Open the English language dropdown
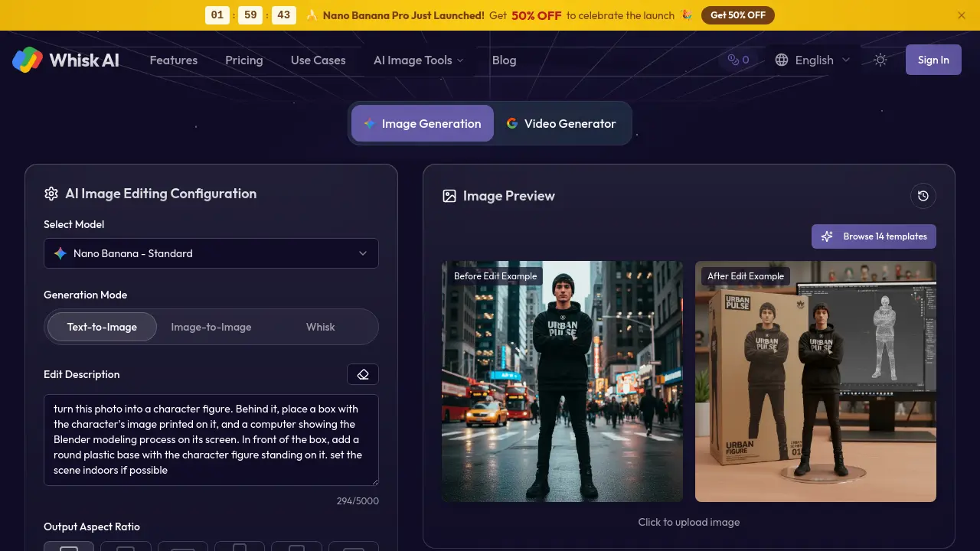980x551 pixels. [x=812, y=60]
